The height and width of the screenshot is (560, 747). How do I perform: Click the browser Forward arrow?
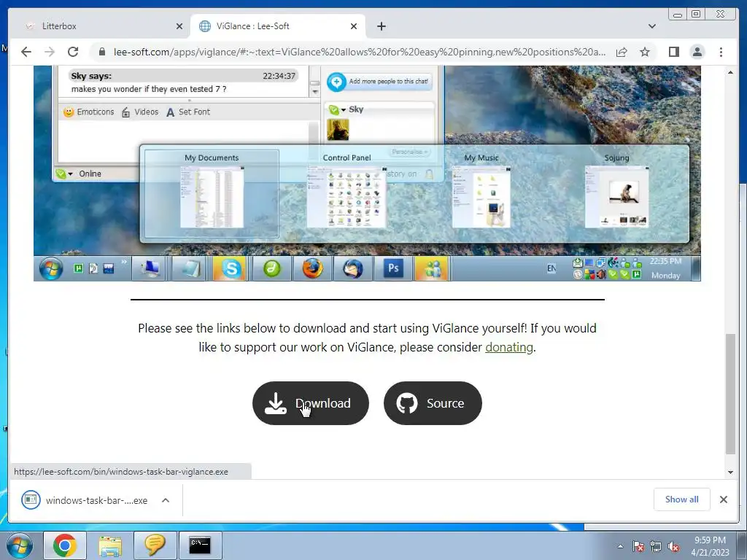[50, 52]
